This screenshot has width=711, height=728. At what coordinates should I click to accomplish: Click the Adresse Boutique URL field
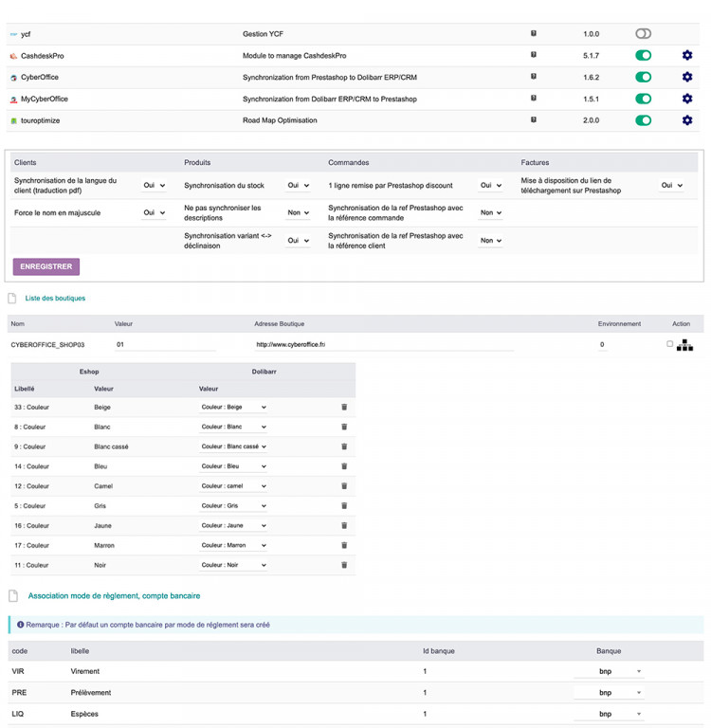[379, 345]
